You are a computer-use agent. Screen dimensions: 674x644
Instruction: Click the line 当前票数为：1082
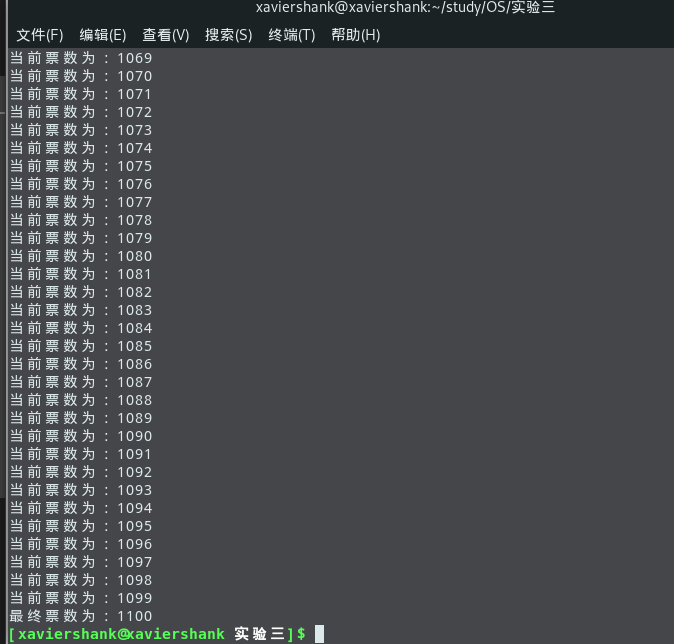point(81,292)
